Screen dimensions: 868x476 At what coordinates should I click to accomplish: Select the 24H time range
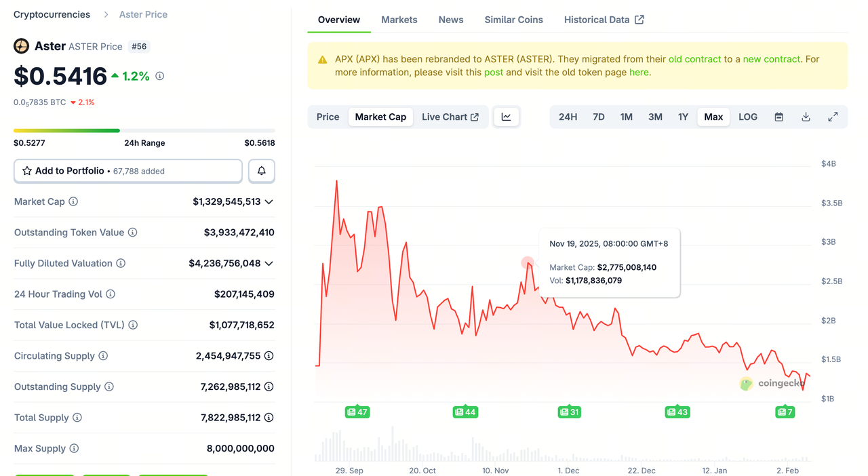coord(568,117)
